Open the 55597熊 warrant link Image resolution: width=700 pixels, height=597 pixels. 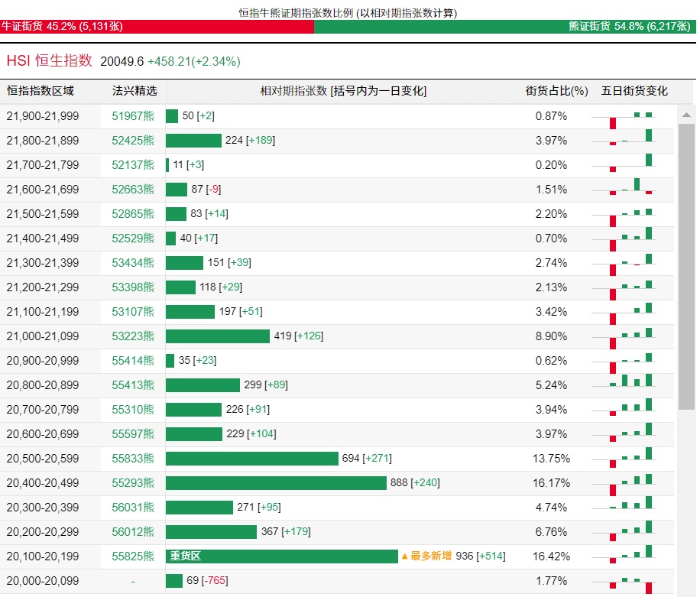133,434
